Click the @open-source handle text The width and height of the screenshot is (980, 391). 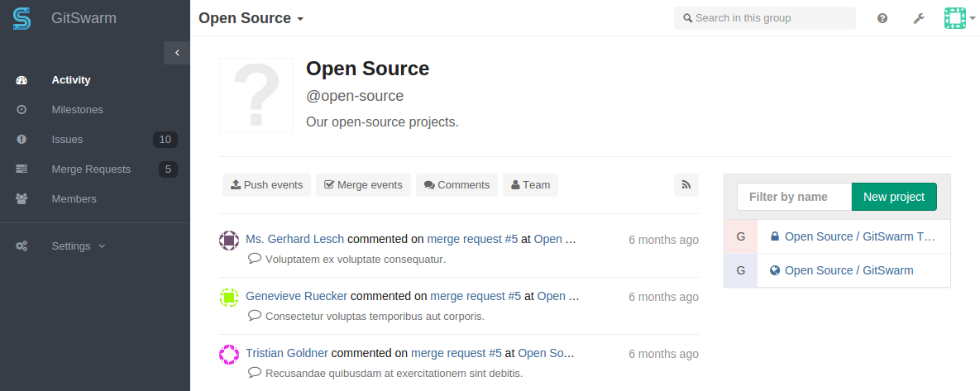point(355,96)
